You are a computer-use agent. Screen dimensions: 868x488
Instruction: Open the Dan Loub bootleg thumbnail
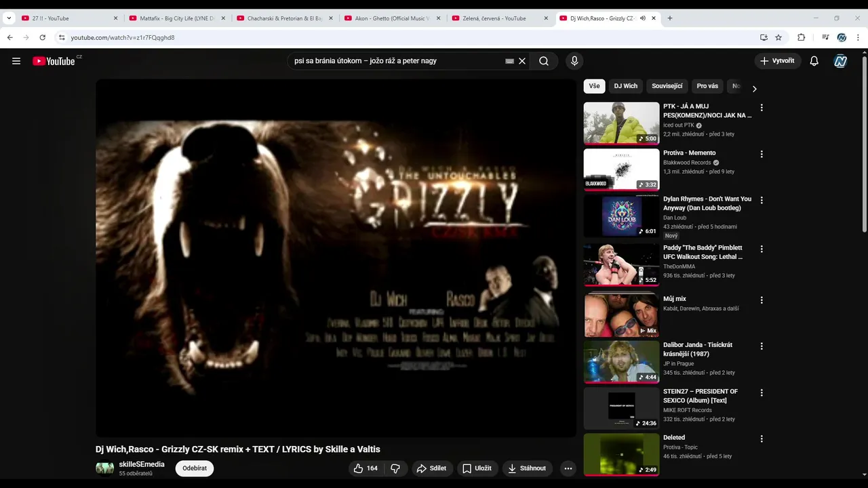point(621,216)
